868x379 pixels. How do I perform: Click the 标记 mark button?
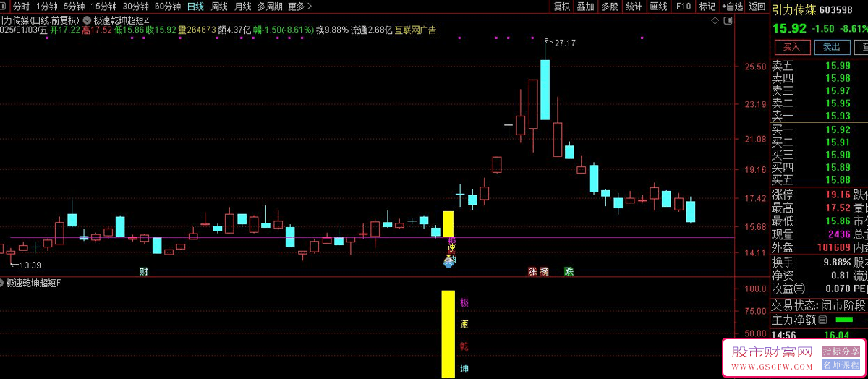(x=707, y=7)
